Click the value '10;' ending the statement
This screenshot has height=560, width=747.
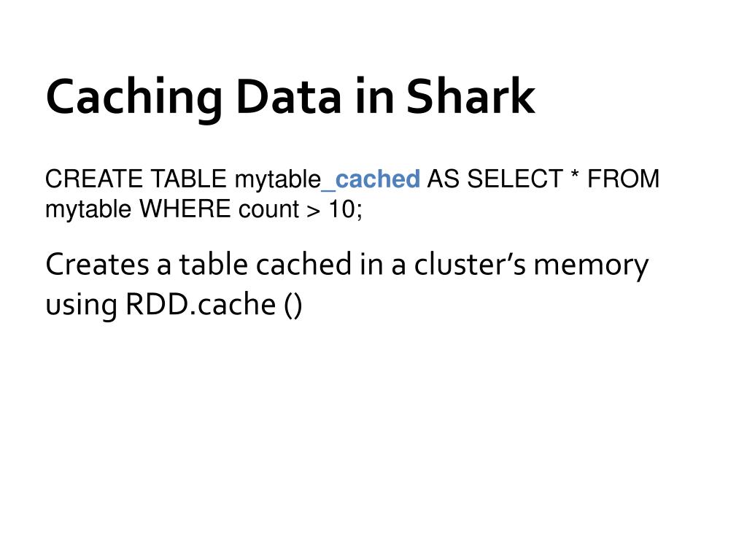[x=345, y=210]
